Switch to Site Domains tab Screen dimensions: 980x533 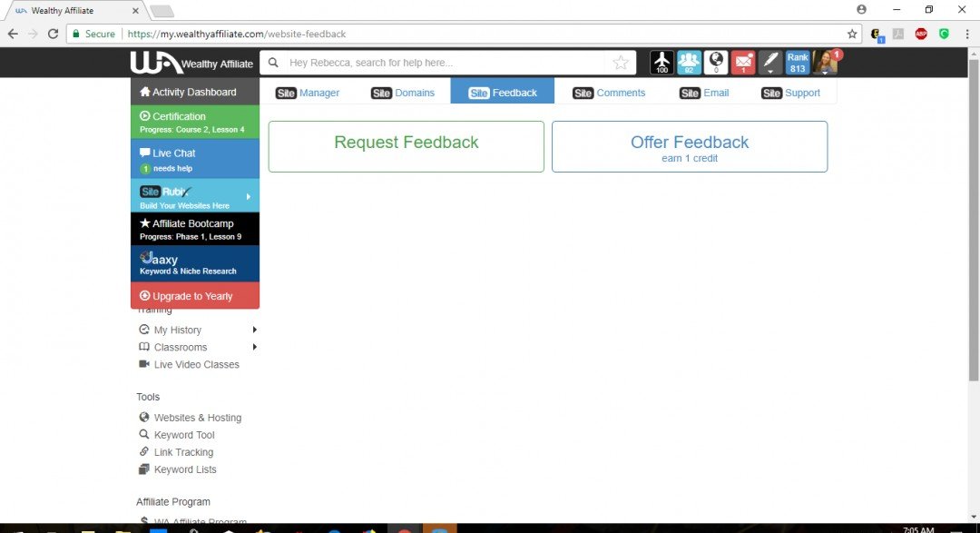(x=403, y=93)
